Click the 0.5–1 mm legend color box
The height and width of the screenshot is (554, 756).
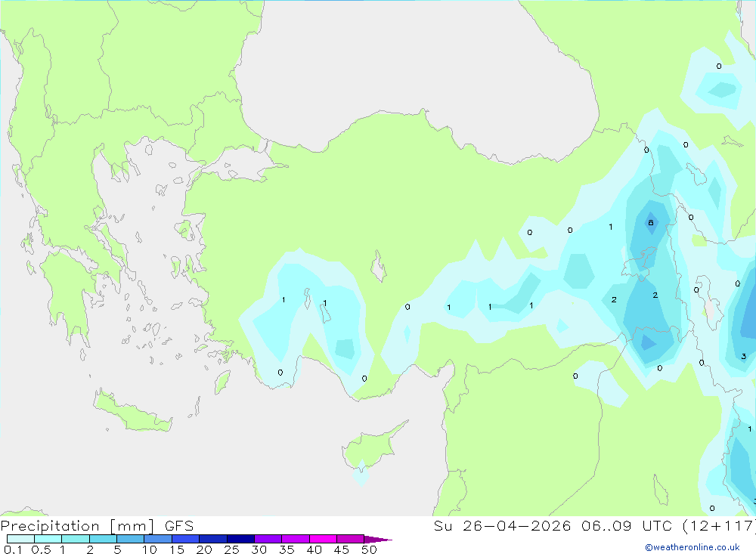(x=48, y=539)
